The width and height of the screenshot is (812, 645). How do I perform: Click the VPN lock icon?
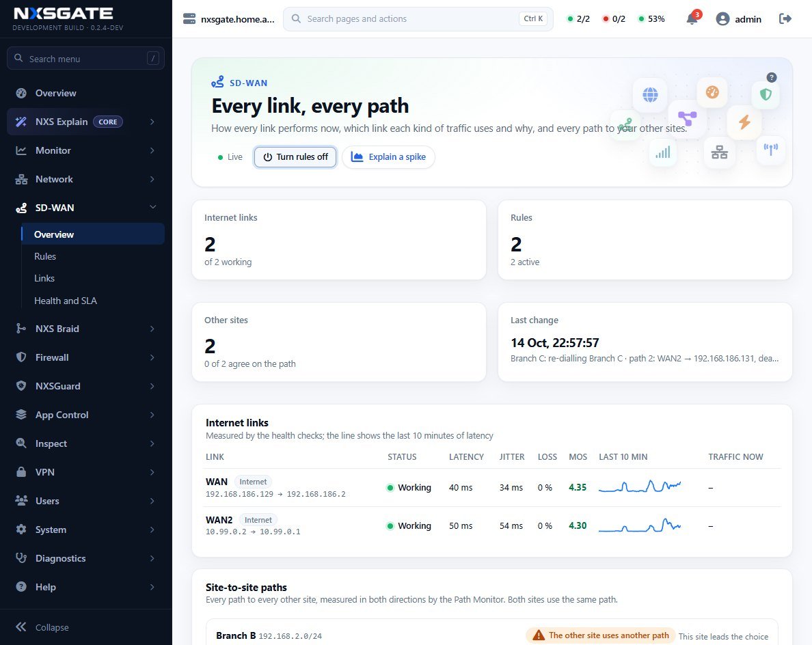[x=21, y=472]
